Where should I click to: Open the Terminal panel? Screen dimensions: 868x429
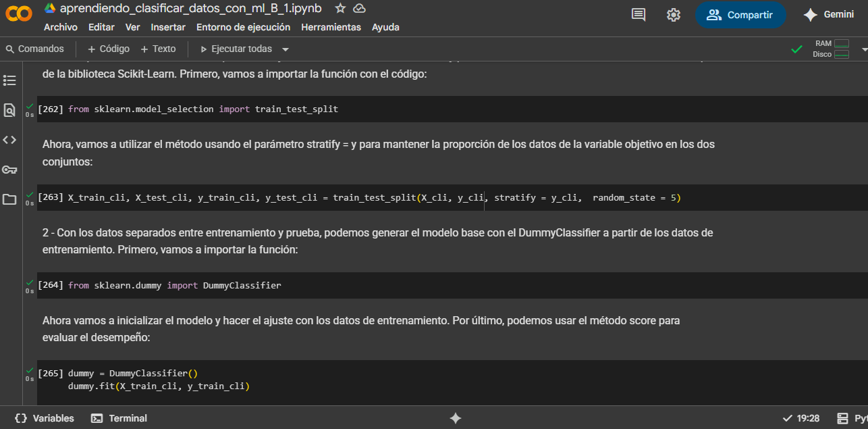[x=119, y=418]
